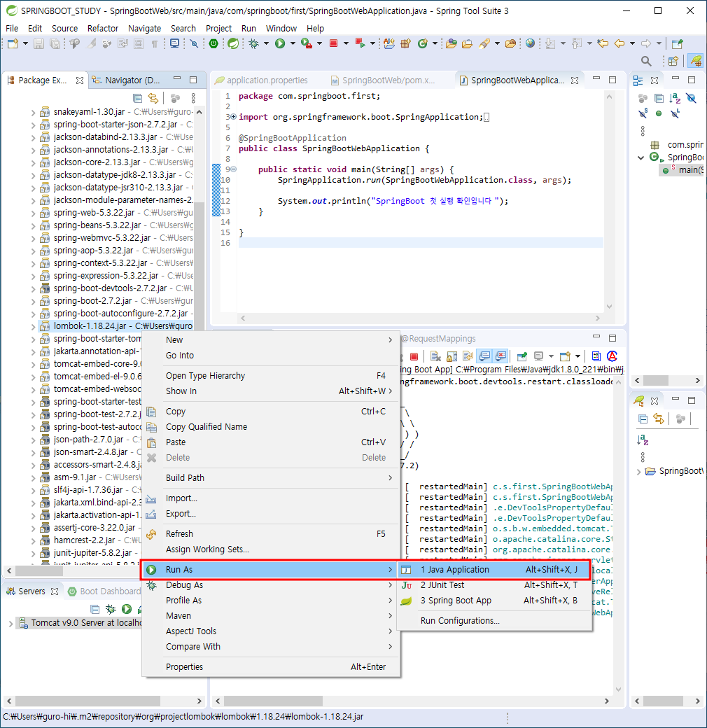Collapse SpringBootWebApplication class in Outline
Viewport: 707px width, 728px height.
point(640,157)
